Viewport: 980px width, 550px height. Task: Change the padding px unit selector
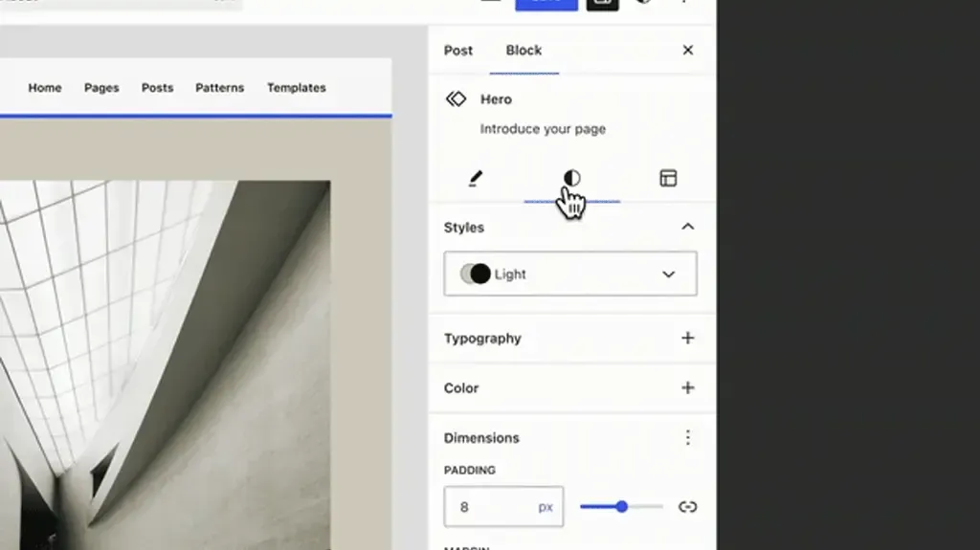tap(546, 507)
